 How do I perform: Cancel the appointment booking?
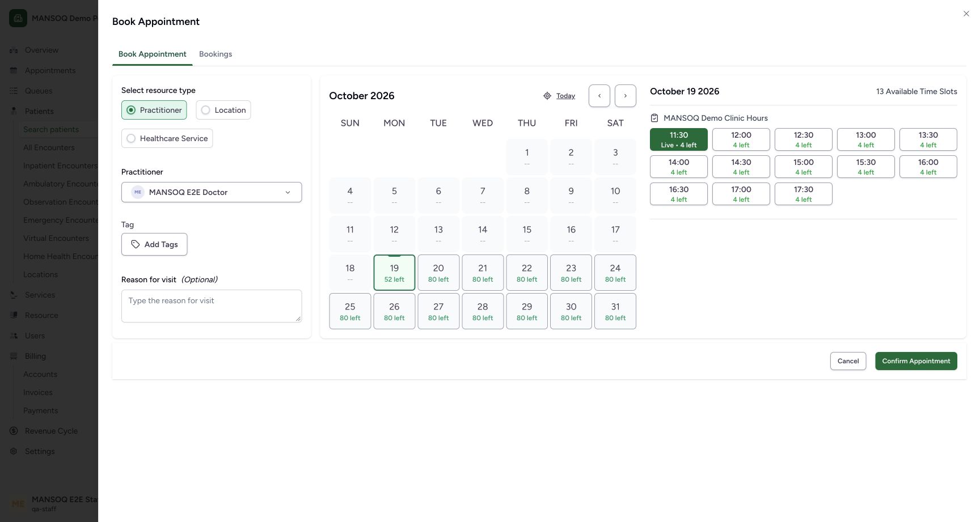(x=848, y=361)
